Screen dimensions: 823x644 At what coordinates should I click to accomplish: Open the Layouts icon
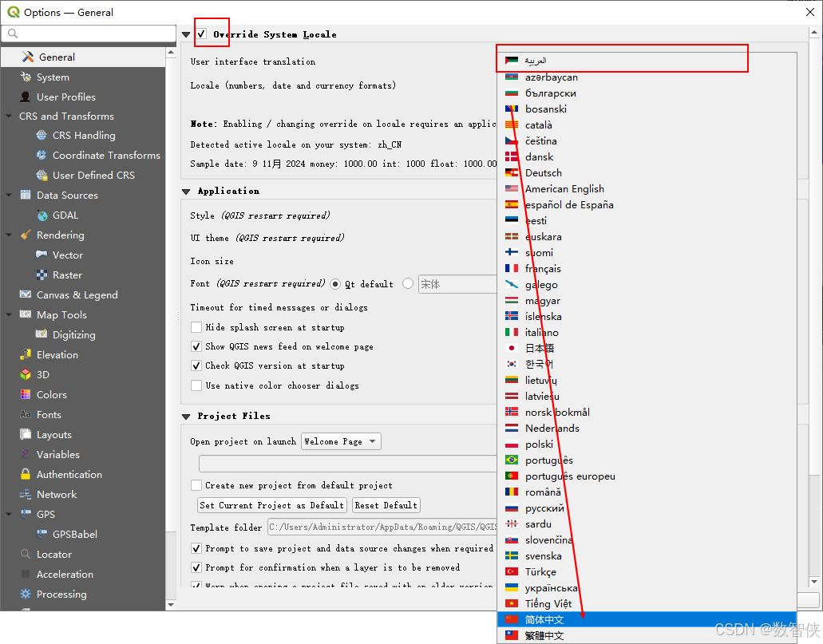(x=26, y=434)
